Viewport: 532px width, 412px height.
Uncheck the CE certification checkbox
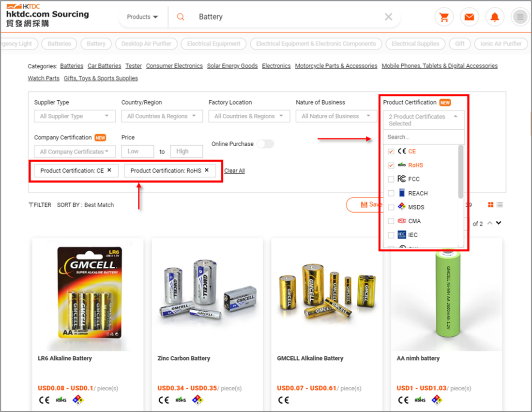coord(391,152)
